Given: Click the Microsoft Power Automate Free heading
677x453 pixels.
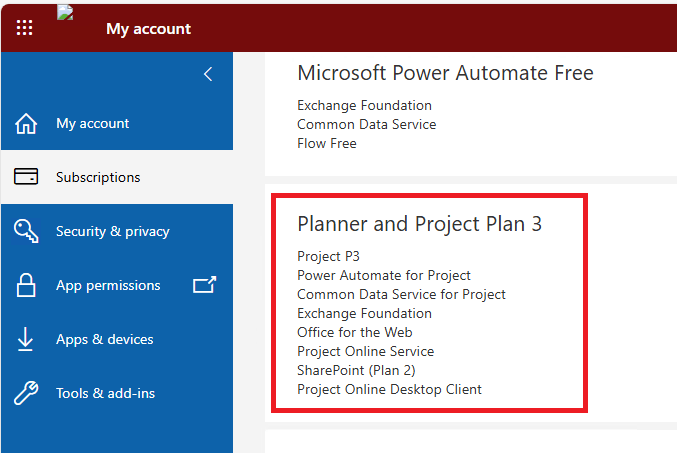Looking at the screenshot, I should pos(445,73).
